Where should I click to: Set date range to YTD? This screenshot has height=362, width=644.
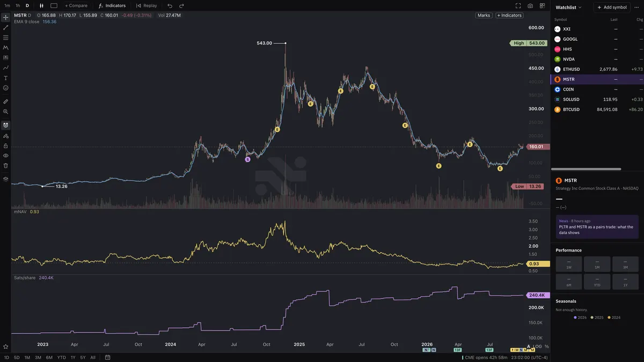(x=61, y=357)
